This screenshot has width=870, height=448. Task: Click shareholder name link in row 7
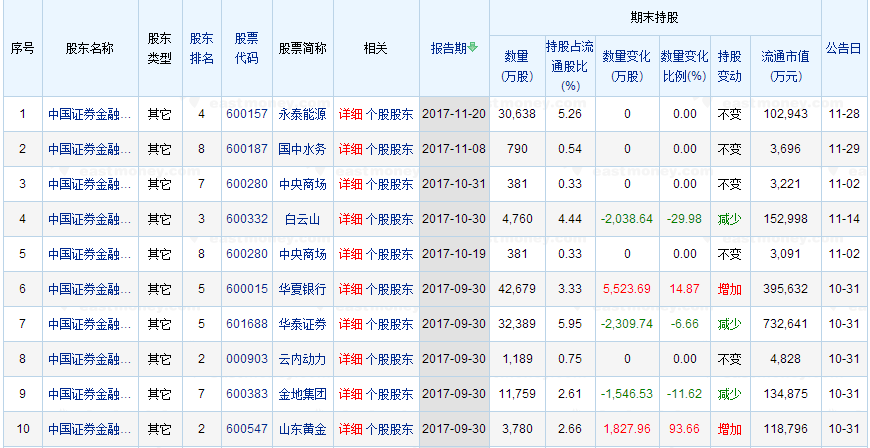coord(90,324)
